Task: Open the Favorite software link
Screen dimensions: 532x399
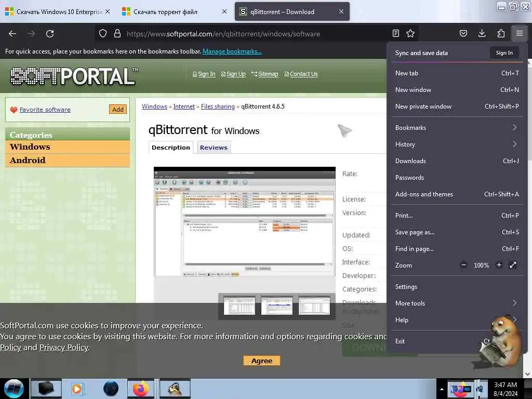Action: tap(45, 110)
